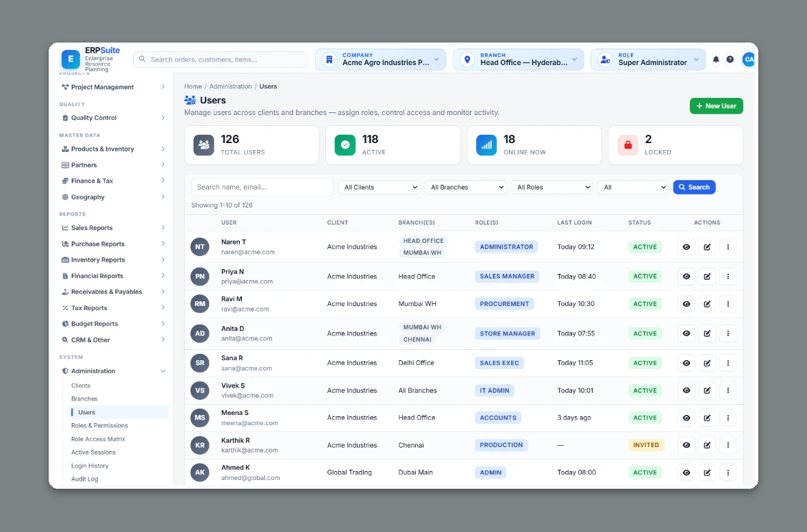Viewport: 807px width, 532px height.
Task: Click the blue Search button
Action: 694,188
